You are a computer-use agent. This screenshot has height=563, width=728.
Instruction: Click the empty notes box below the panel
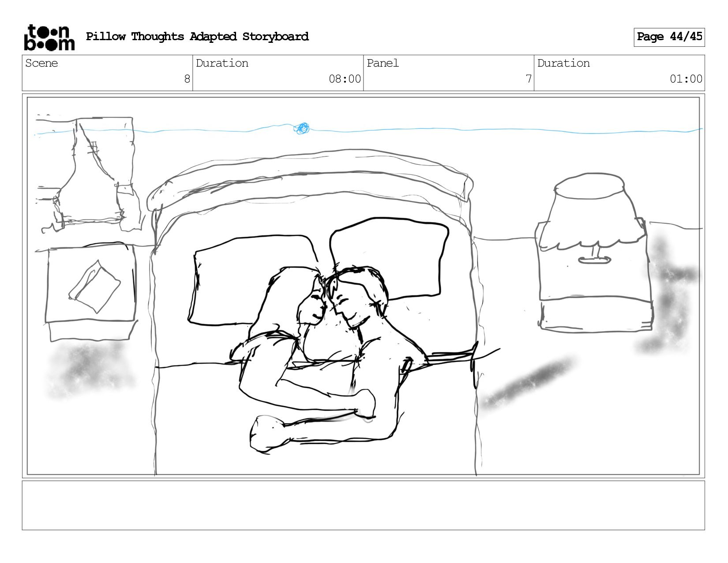pyautogui.click(x=364, y=506)
